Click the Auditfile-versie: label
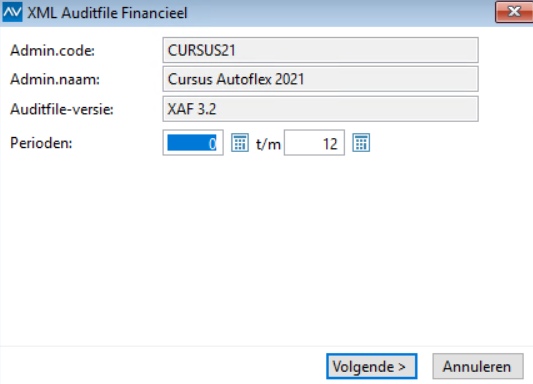The width and height of the screenshot is (533, 384). (62, 109)
